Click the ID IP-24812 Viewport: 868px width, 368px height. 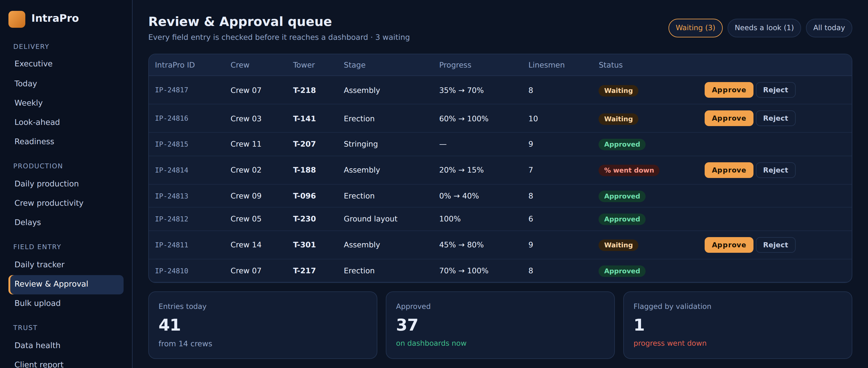coord(171,219)
